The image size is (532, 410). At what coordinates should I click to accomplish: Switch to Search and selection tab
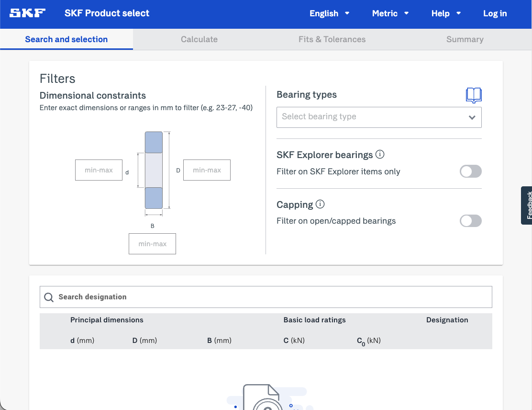tap(66, 39)
